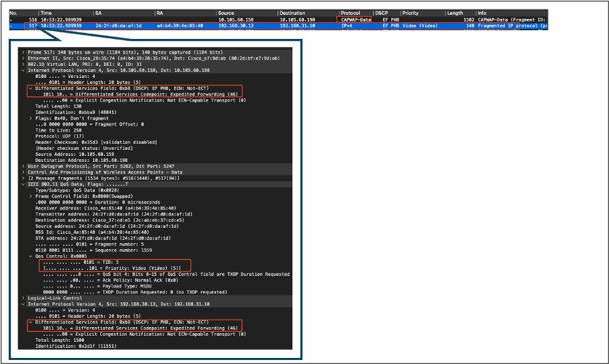Select 'Source Address: 10.105.60.158' field
Viewport: 609px width, 364px height.
75,154
